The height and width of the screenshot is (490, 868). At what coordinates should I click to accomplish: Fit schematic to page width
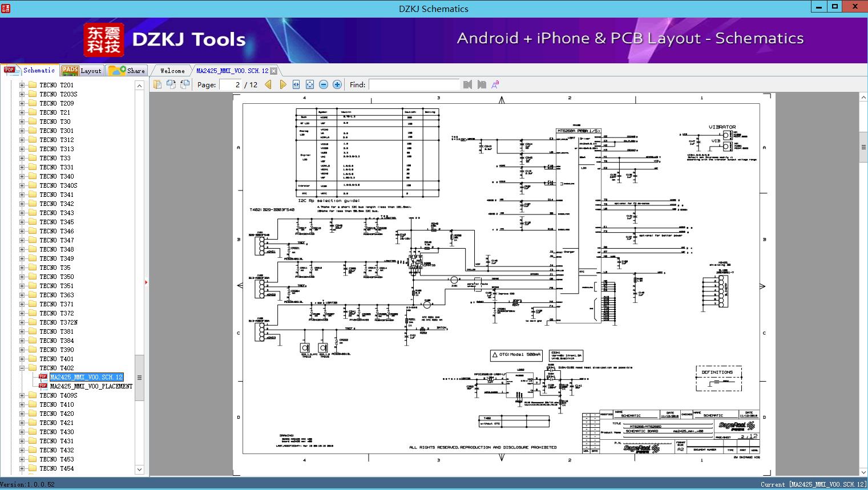click(x=296, y=84)
